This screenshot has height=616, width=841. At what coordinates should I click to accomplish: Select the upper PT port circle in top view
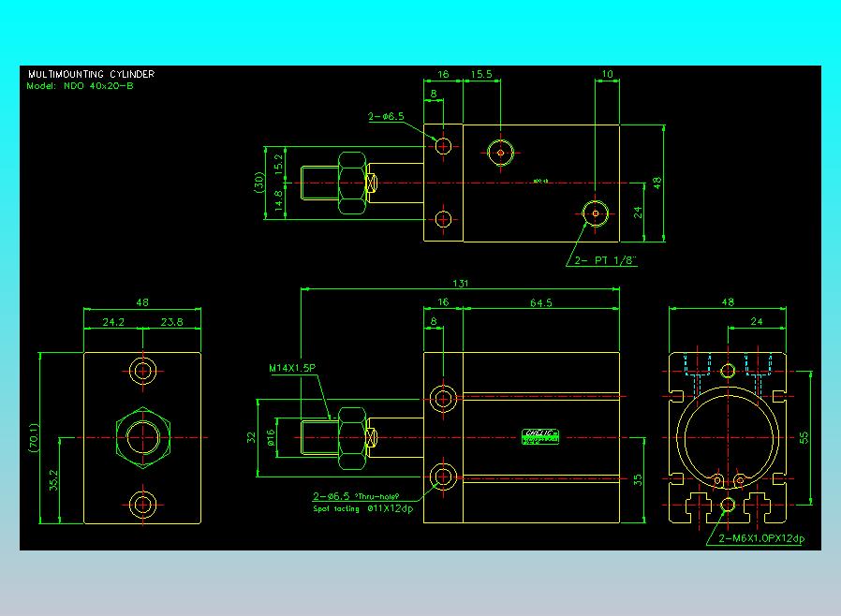click(x=500, y=153)
